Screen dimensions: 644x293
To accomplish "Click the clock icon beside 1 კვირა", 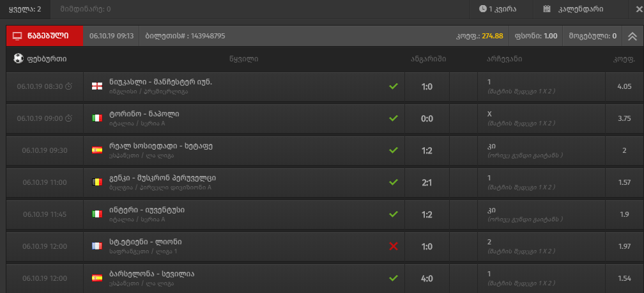I will (482, 9).
